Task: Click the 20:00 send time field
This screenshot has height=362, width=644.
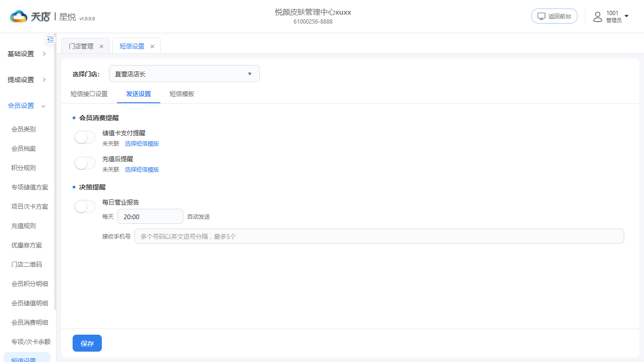Action: [150, 216]
